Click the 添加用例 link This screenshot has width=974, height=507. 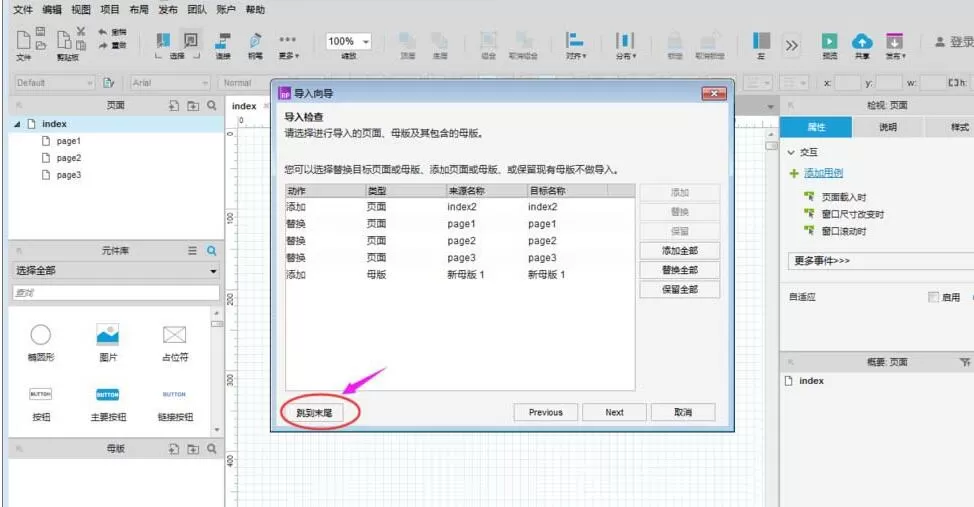point(823,173)
